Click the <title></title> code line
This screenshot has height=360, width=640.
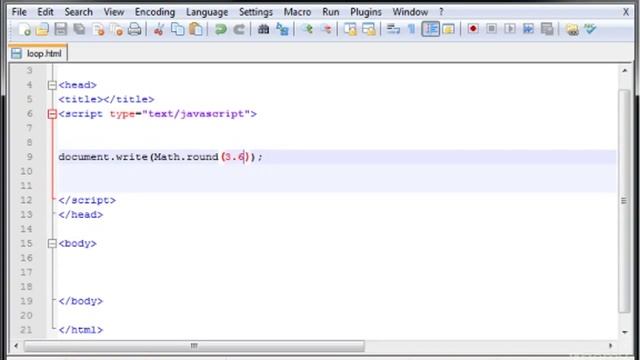(106, 99)
